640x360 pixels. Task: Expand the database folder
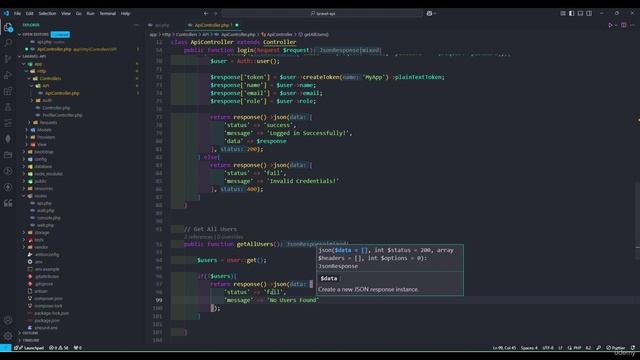(x=24, y=167)
